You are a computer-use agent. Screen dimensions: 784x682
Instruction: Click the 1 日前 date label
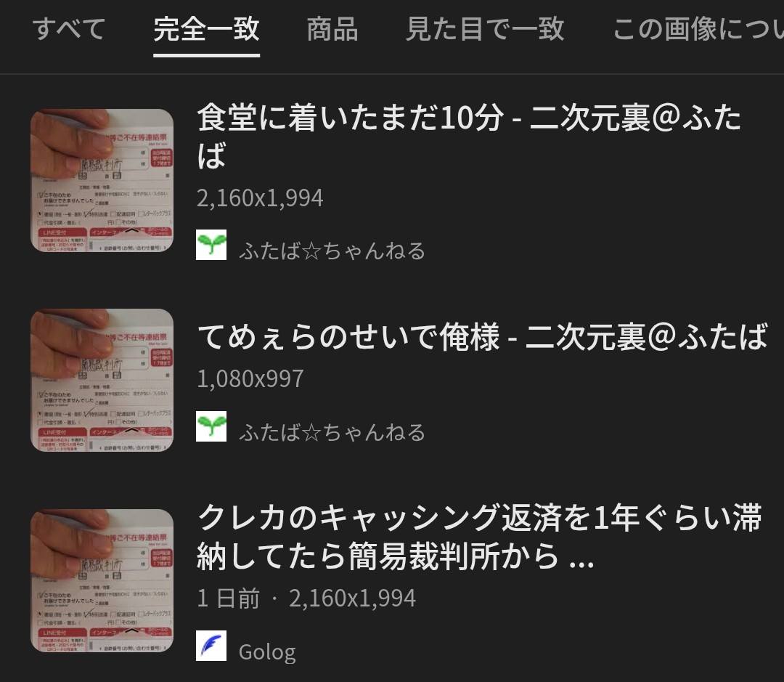click(x=229, y=598)
